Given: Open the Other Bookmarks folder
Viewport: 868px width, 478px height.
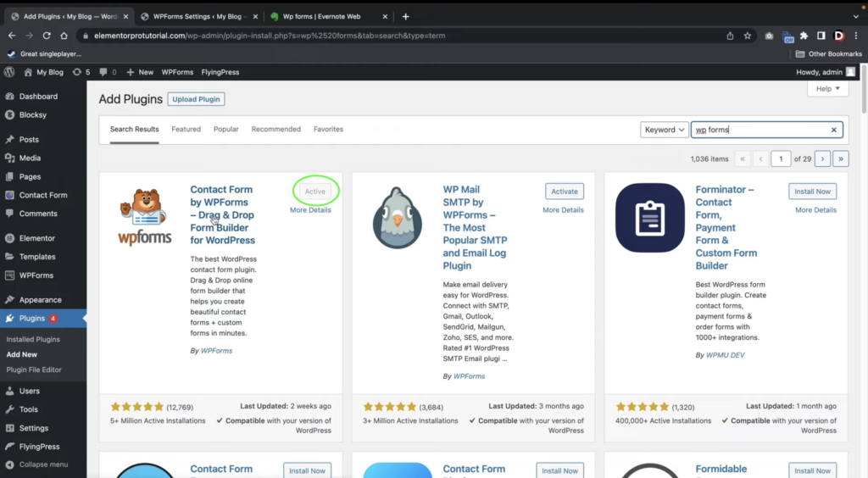Looking at the screenshot, I should point(829,53).
